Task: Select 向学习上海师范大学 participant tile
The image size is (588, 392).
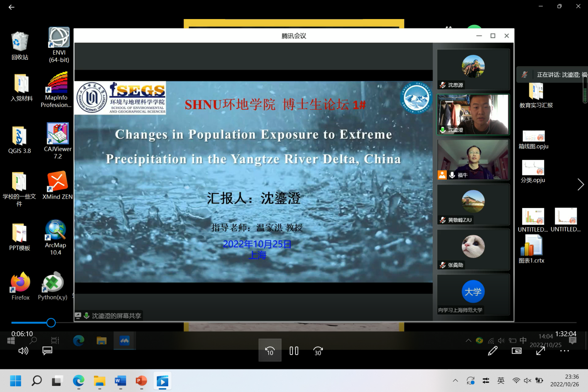Action: coord(473,295)
